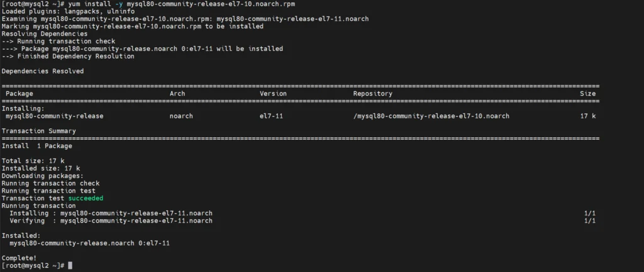
Task: Click the 'Install 1 Package' line
Action: (37, 146)
